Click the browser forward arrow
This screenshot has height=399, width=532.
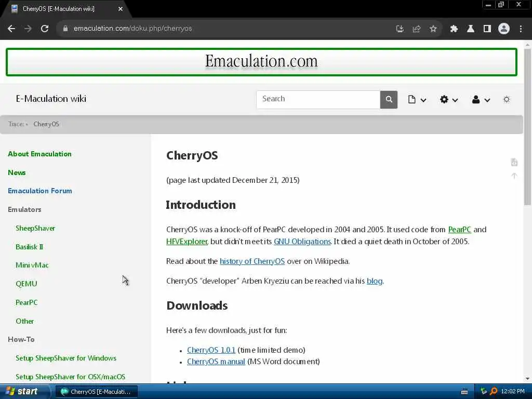click(28, 29)
